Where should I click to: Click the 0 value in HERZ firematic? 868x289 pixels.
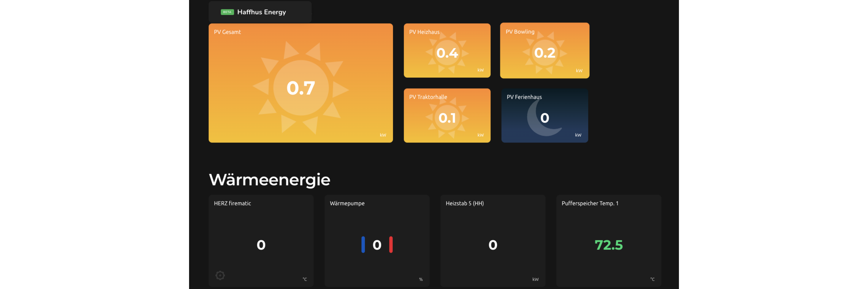[261, 245]
